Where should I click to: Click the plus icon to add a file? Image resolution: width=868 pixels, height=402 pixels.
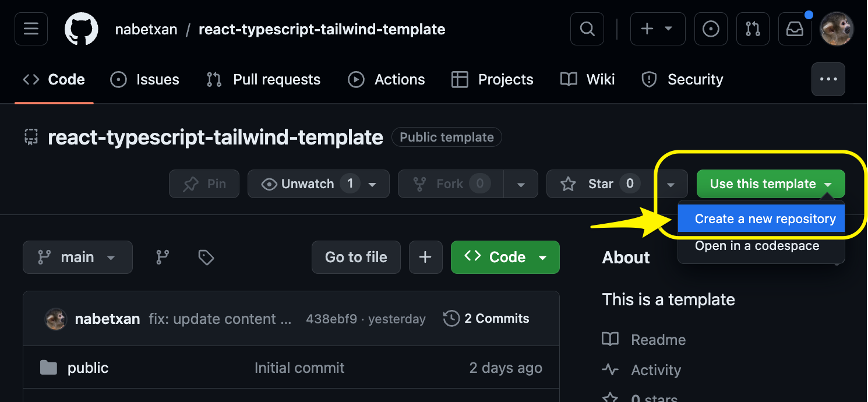pyautogui.click(x=425, y=257)
